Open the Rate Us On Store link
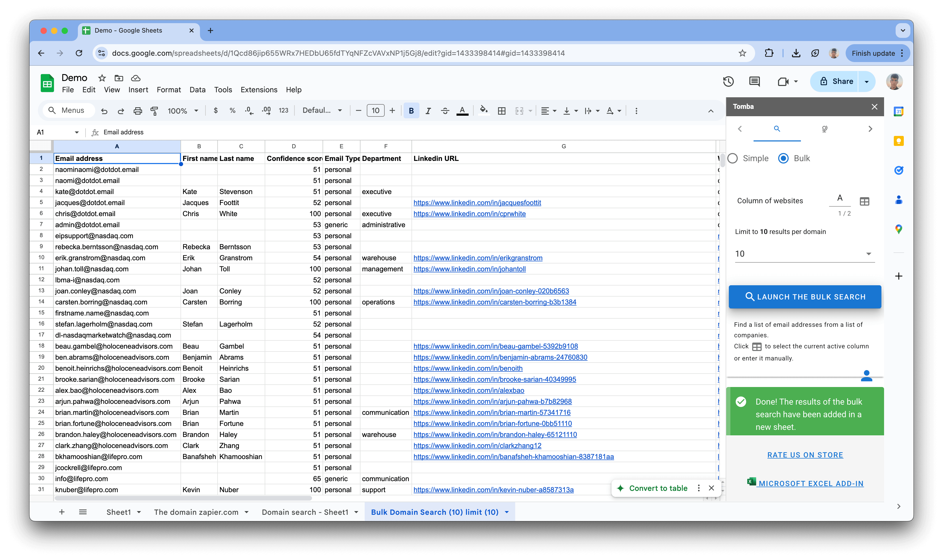This screenshot has height=560, width=943. pyautogui.click(x=805, y=455)
